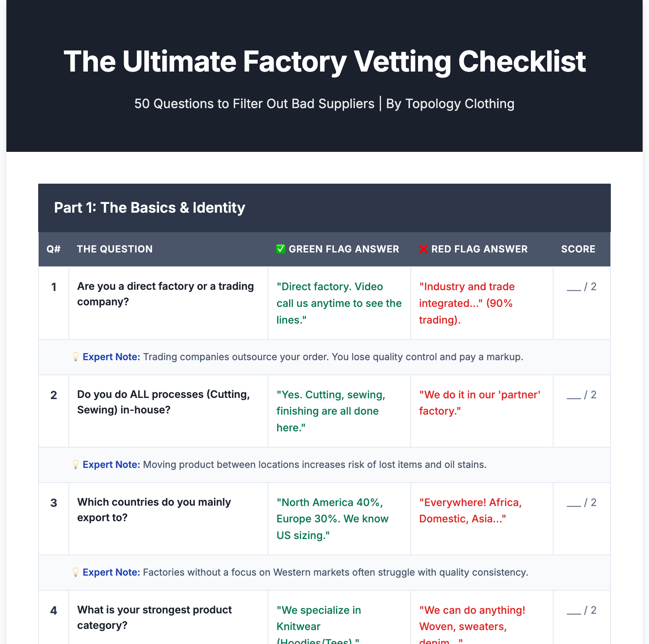Click the direct factory or trading company question

[x=165, y=294]
